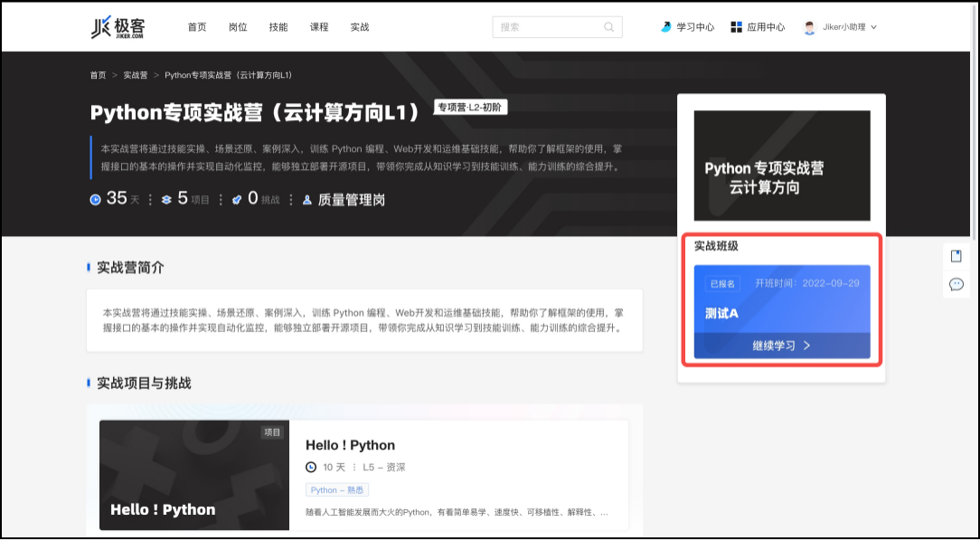Click the 项目 badge on project thumbnail
980x541 pixels.
coord(272,432)
